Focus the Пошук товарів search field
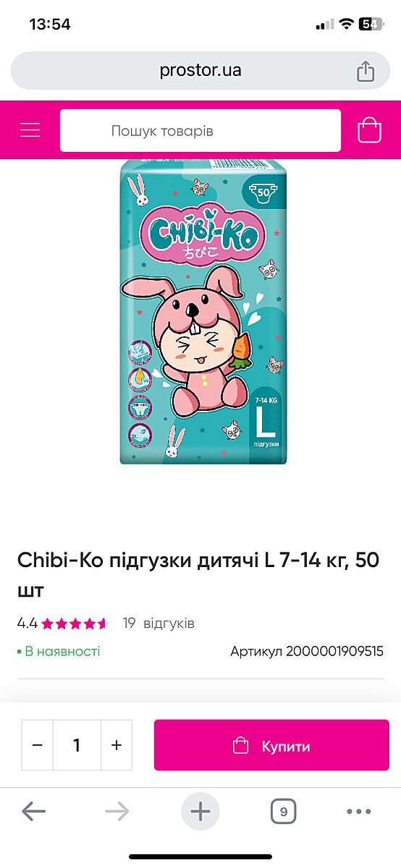The image size is (401, 868). click(200, 131)
